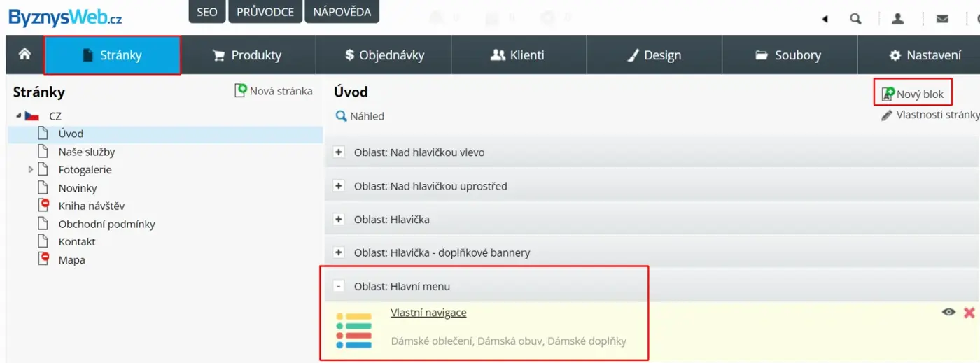Open the user account icon
980x363 pixels.
tap(897, 19)
